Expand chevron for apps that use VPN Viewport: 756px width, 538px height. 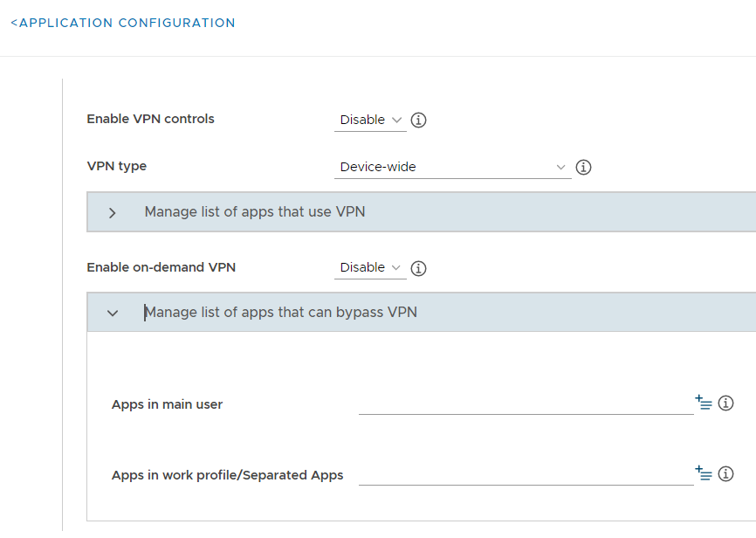(x=113, y=212)
